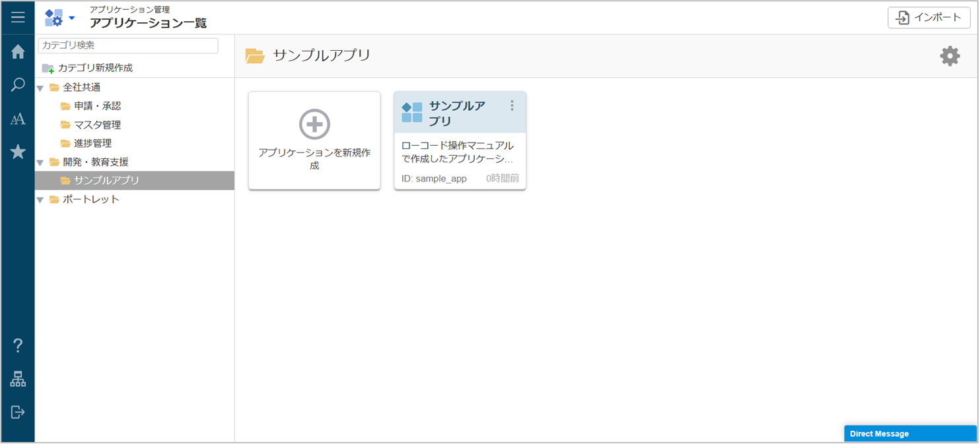
Task: Click the font size AA icon
Action: [18, 119]
